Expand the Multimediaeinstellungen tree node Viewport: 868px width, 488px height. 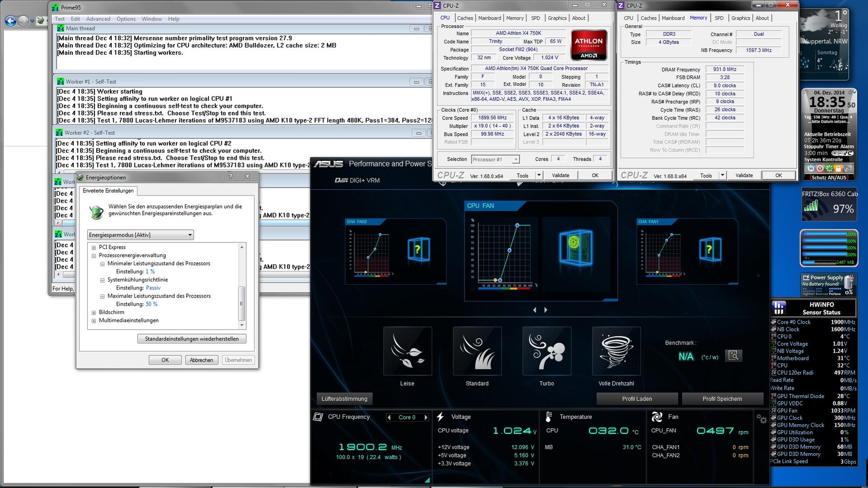point(94,321)
